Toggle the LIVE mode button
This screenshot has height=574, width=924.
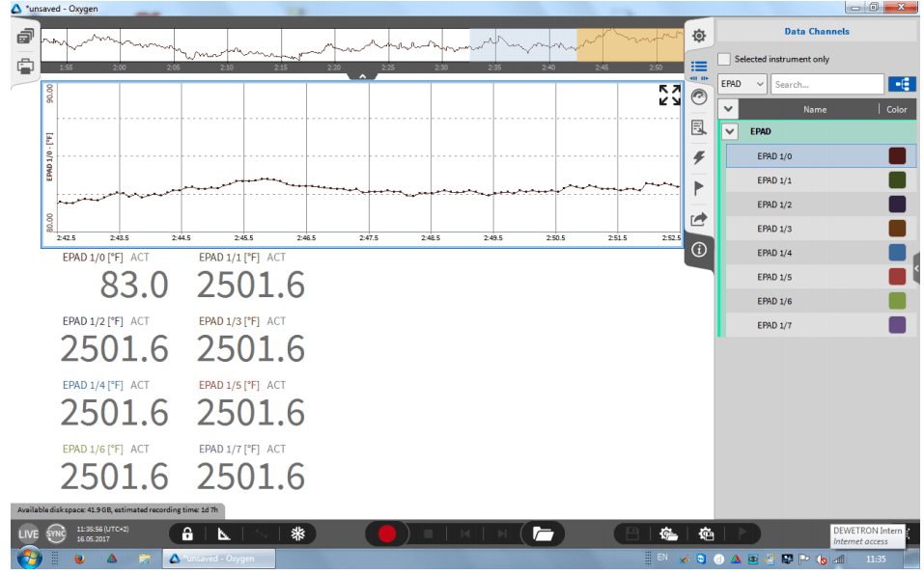[28, 533]
